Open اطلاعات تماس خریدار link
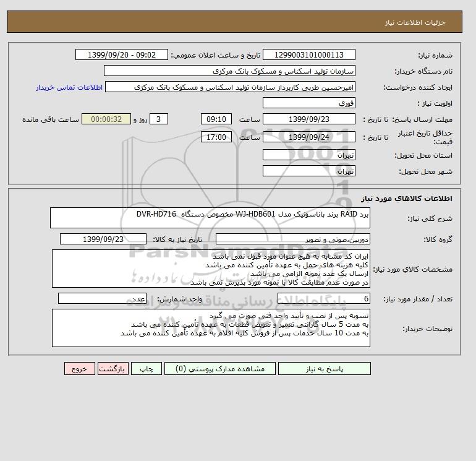This screenshot has width=476, height=461. 69,87
